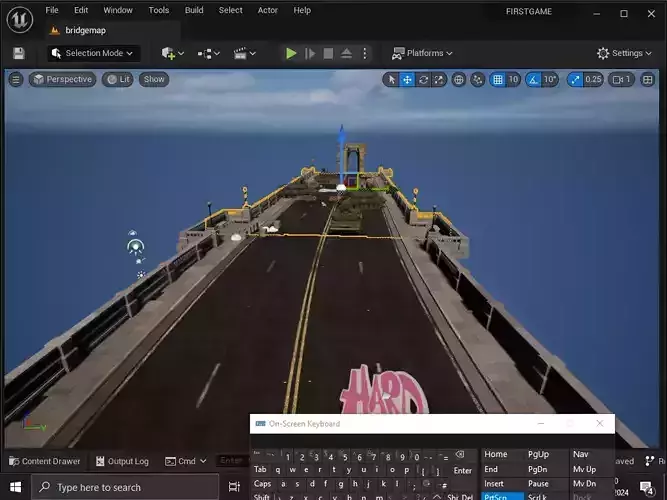Open the Help menu
The width and height of the screenshot is (667, 500).
(x=302, y=10)
